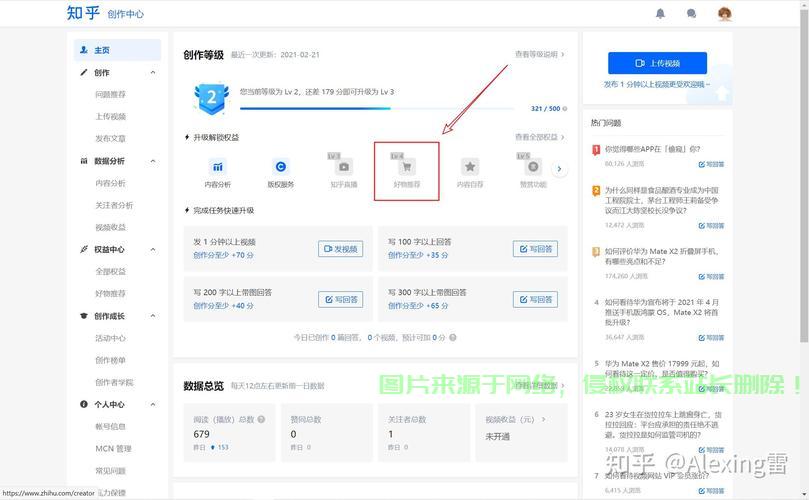Open the private messages chat icon
809x500 pixels.
pos(691,14)
